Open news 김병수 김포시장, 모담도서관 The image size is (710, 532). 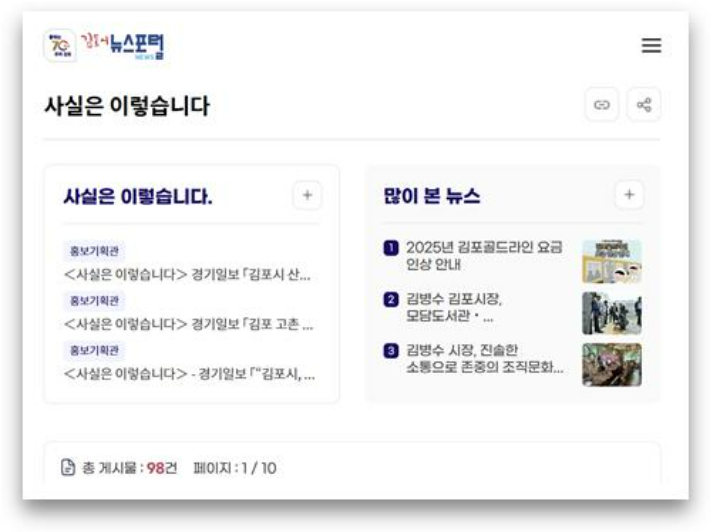[x=454, y=307]
